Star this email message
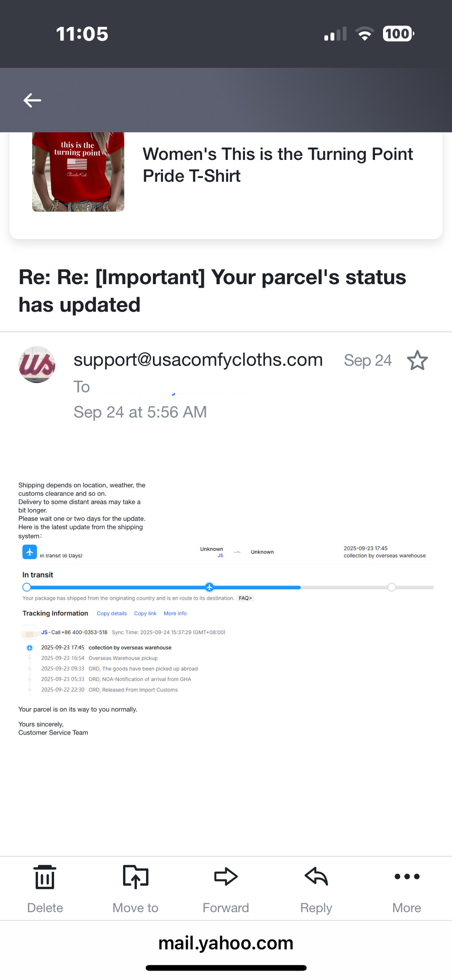This screenshot has width=452, height=980. (417, 360)
